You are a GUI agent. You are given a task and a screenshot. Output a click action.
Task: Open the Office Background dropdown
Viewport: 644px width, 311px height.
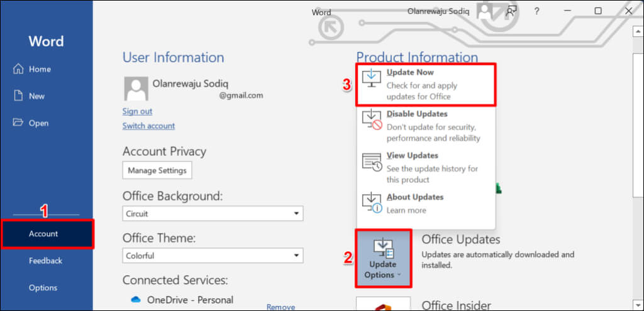point(213,214)
